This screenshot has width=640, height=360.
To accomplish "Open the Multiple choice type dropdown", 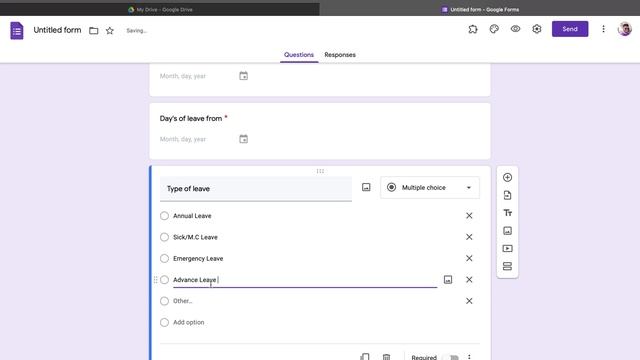I will click(430, 188).
